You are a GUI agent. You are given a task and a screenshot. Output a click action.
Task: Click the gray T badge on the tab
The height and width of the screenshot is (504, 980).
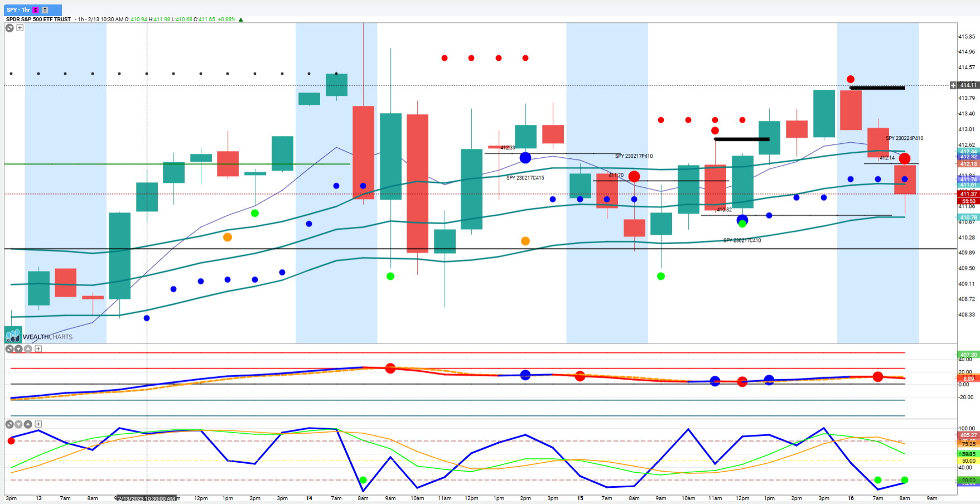(x=45, y=10)
